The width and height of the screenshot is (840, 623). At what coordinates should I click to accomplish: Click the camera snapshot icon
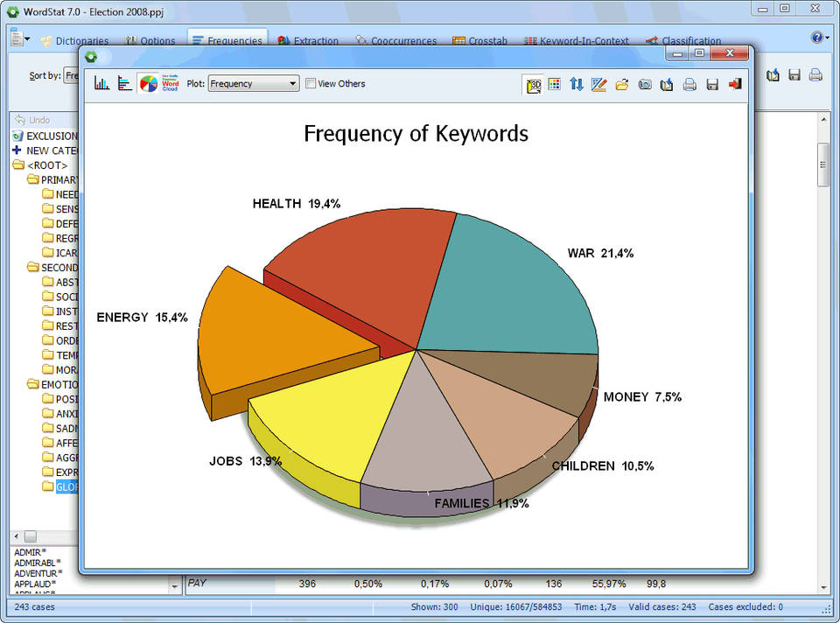[x=645, y=84]
